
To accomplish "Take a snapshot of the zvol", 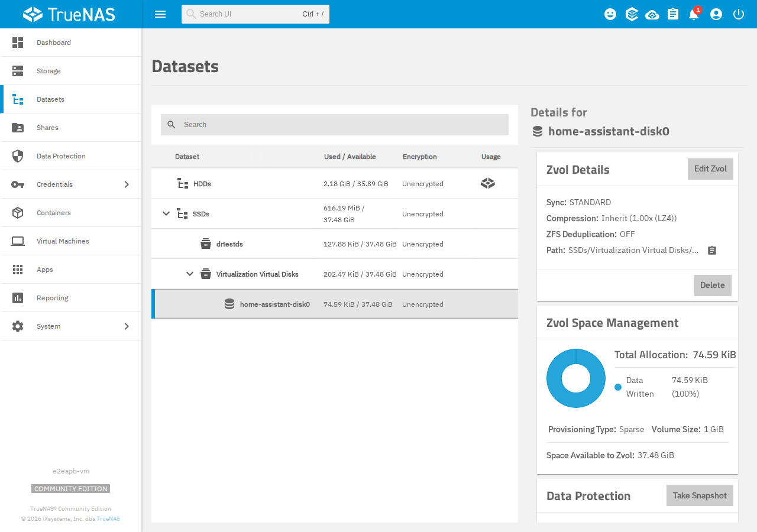I will click(700, 495).
